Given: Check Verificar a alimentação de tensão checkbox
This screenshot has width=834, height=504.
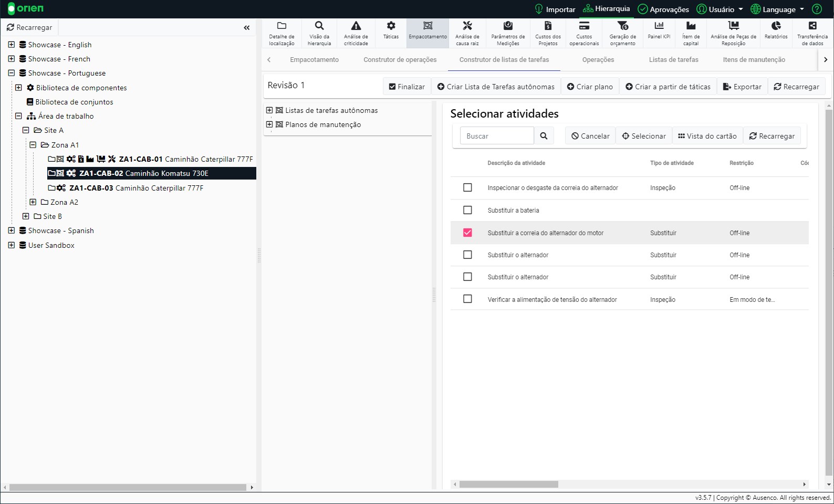Looking at the screenshot, I should (x=467, y=299).
